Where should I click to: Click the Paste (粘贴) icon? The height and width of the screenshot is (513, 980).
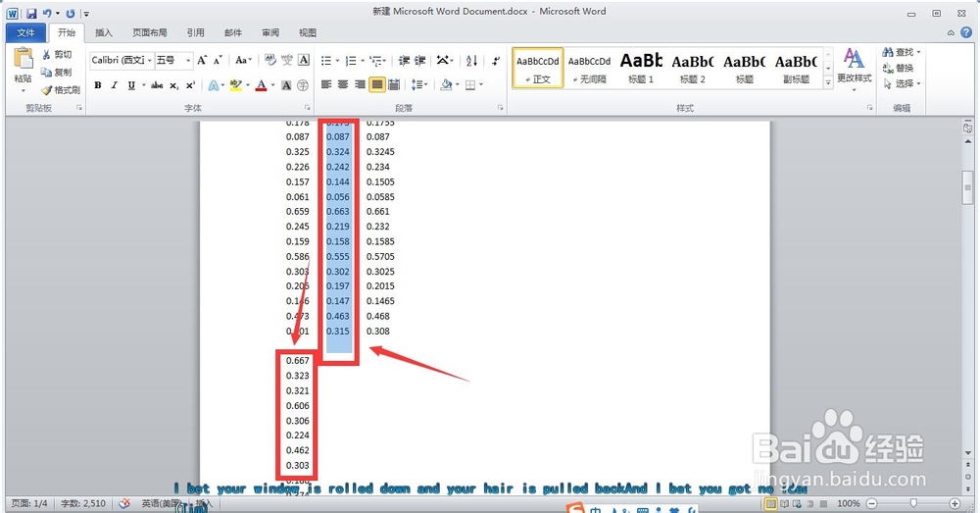tap(24, 59)
